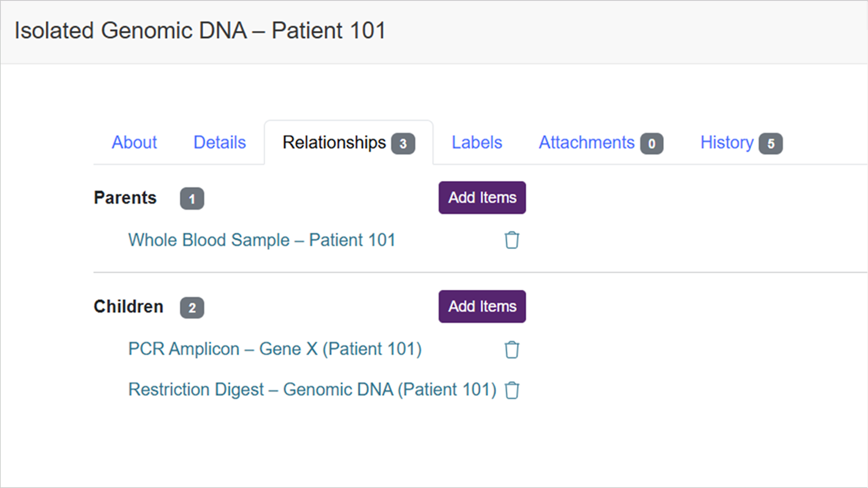Open Restriction Digest – Genomic DNA link

(312, 390)
